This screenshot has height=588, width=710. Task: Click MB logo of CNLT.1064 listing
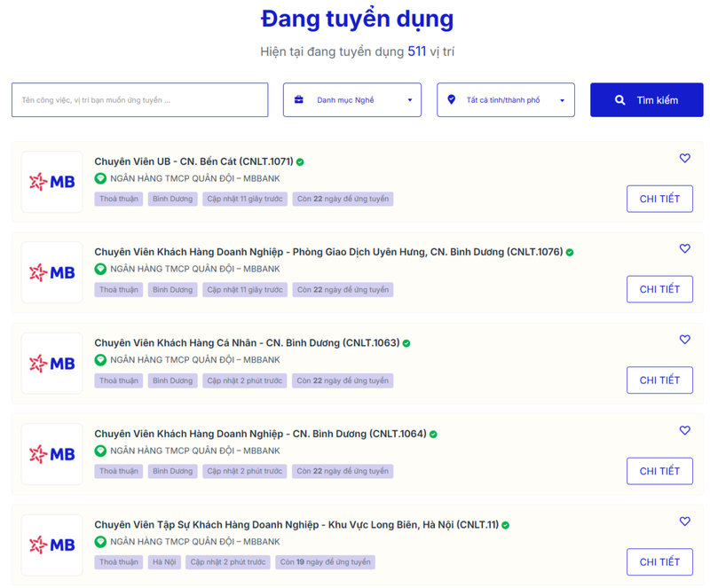pyautogui.click(x=52, y=454)
